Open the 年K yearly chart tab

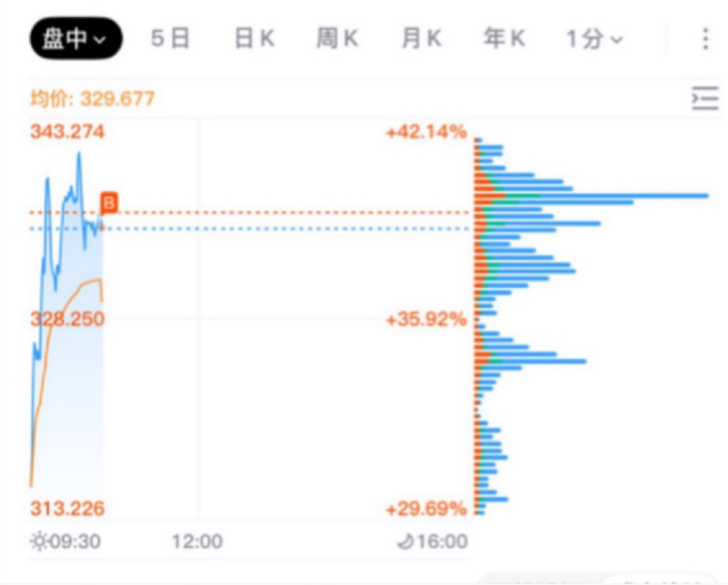click(x=505, y=38)
